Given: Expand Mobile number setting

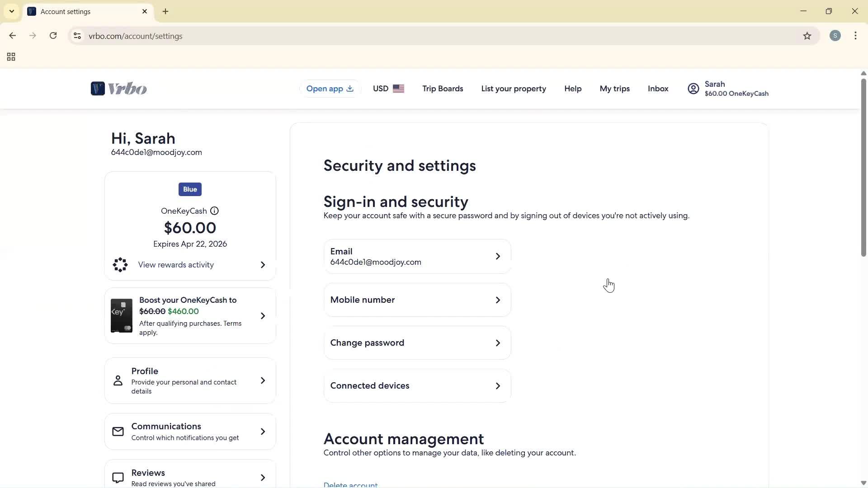Looking at the screenshot, I should 417,300.
